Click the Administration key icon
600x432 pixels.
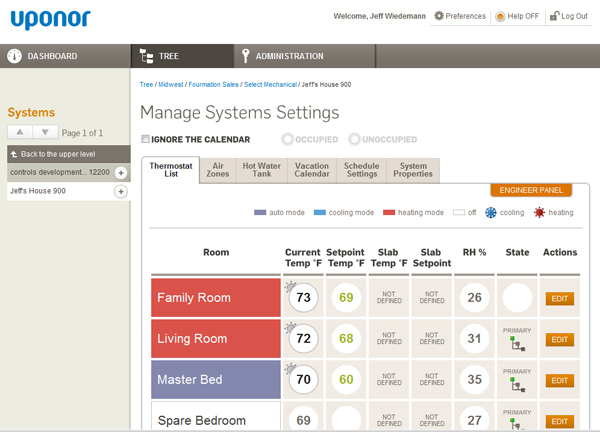point(246,56)
